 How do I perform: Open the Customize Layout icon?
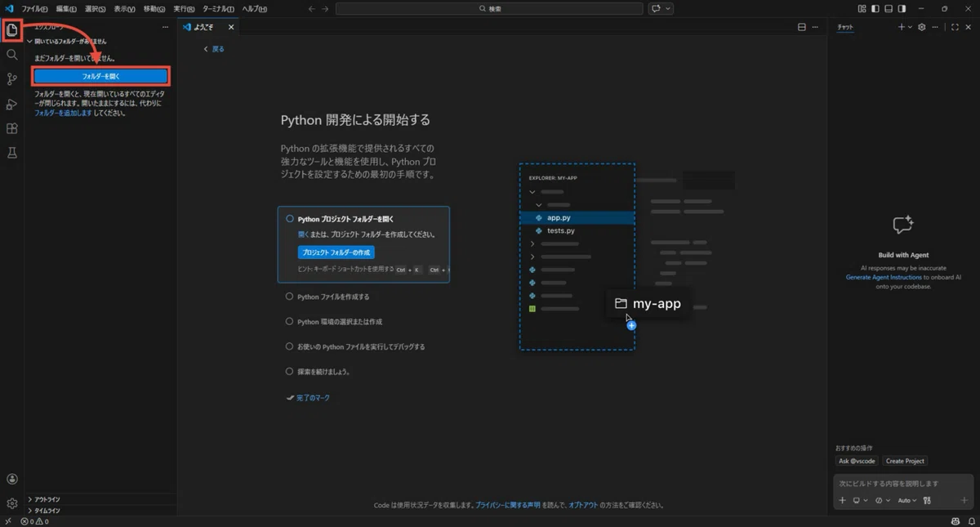(862, 8)
